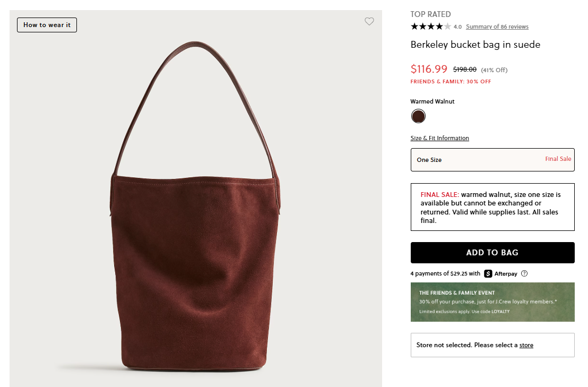Click the FINAL SALE notice box
The image size is (588, 387).
(x=492, y=207)
